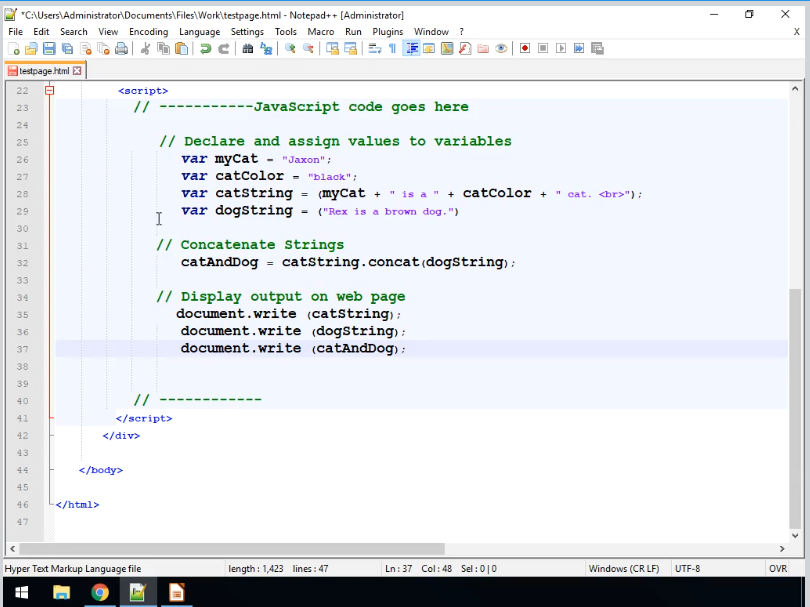Toggle the indent guide toolbar button
This screenshot has width=810, height=607.
click(411, 48)
